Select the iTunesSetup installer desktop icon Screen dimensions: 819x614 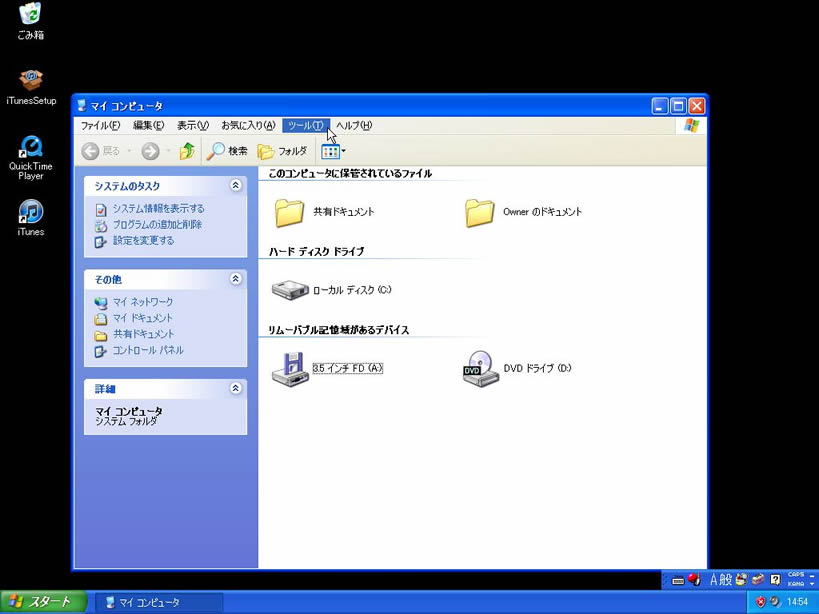(x=31, y=87)
